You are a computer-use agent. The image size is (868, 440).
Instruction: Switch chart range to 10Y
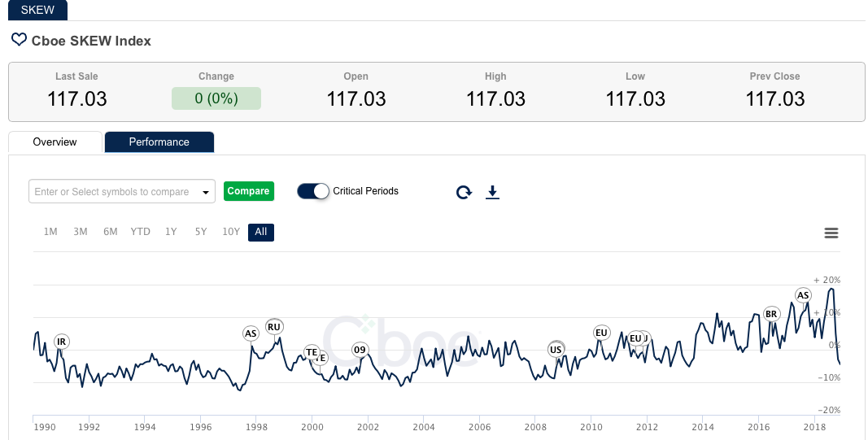(231, 232)
